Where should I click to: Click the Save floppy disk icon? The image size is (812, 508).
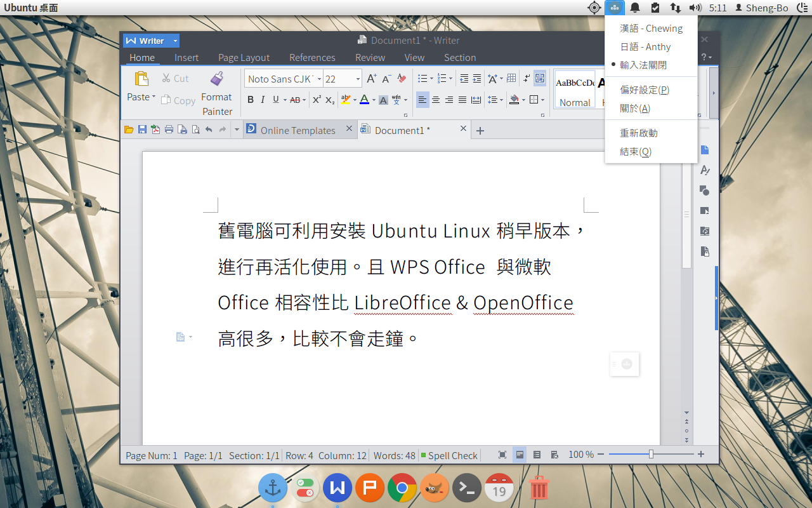click(142, 130)
